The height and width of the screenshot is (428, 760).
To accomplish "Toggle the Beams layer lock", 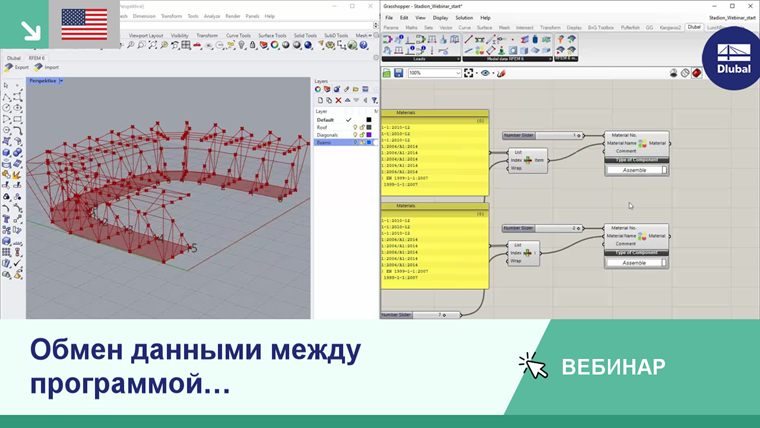I will [362, 143].
